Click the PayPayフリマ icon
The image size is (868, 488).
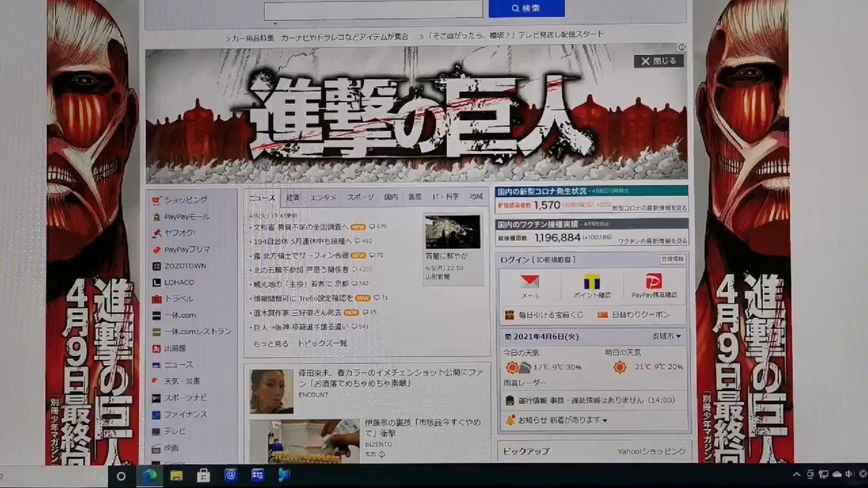click(156, 249)
